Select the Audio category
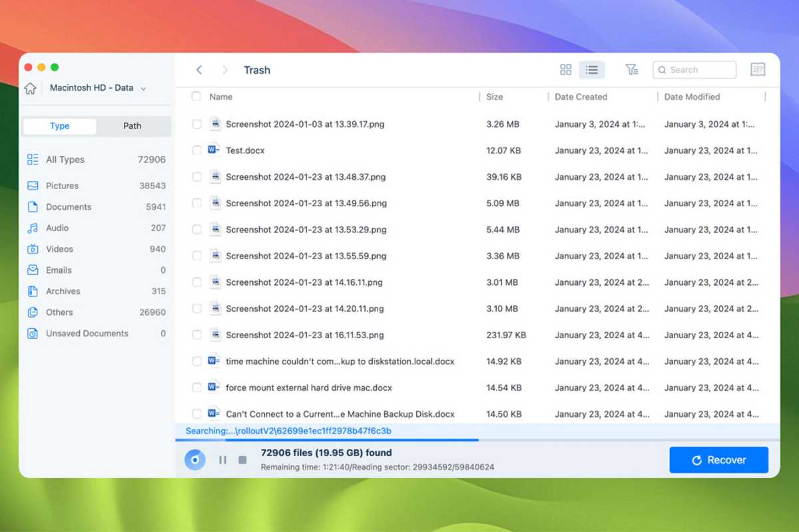This screenshot has width=799, height=532. (58, 228)
